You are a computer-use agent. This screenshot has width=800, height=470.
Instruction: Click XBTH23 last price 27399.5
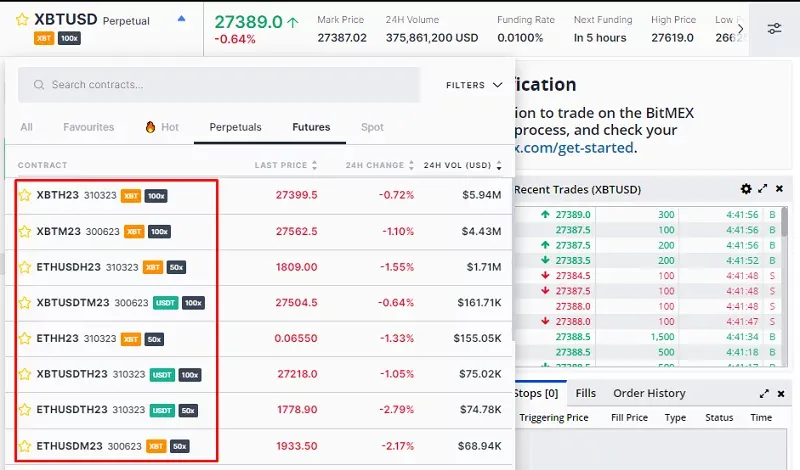point(296,195)
